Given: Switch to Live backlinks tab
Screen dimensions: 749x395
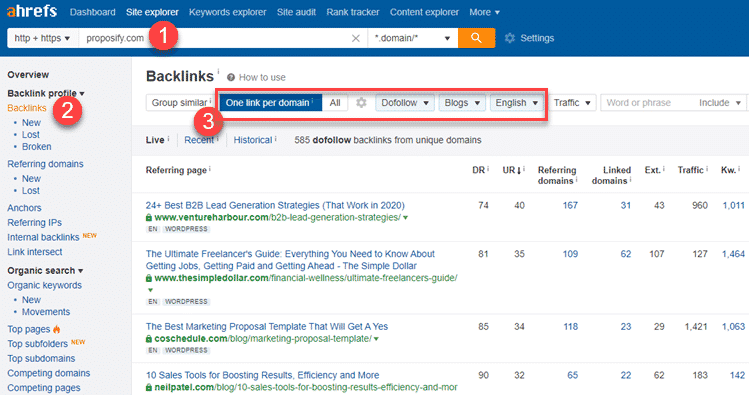Looking at the screenshot, I should pos(155,140).
